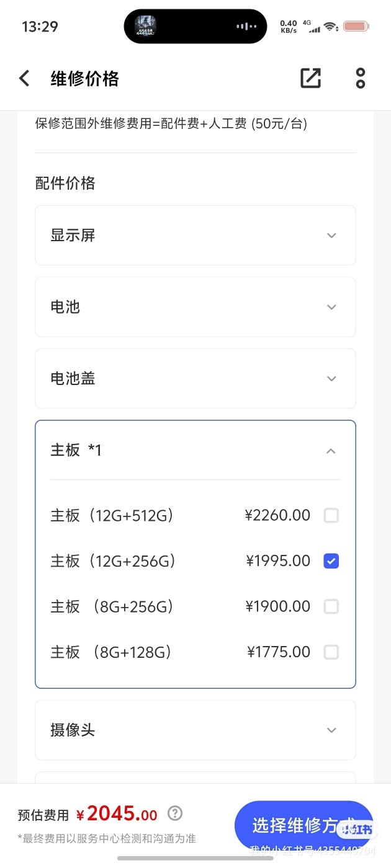Uncheck the 主板 (12G+256G) checkbox
This screenshot has height=868, width=391.
tap(331, 561)
